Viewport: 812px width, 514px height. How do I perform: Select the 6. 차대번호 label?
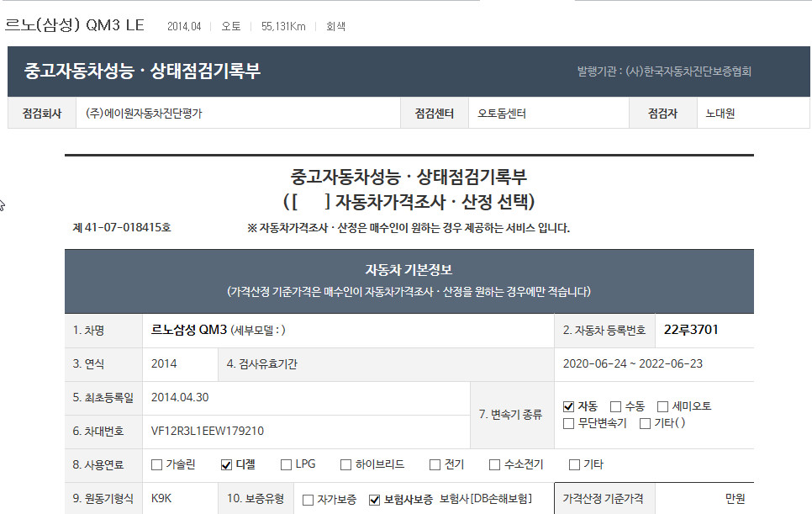coord(98,431)
